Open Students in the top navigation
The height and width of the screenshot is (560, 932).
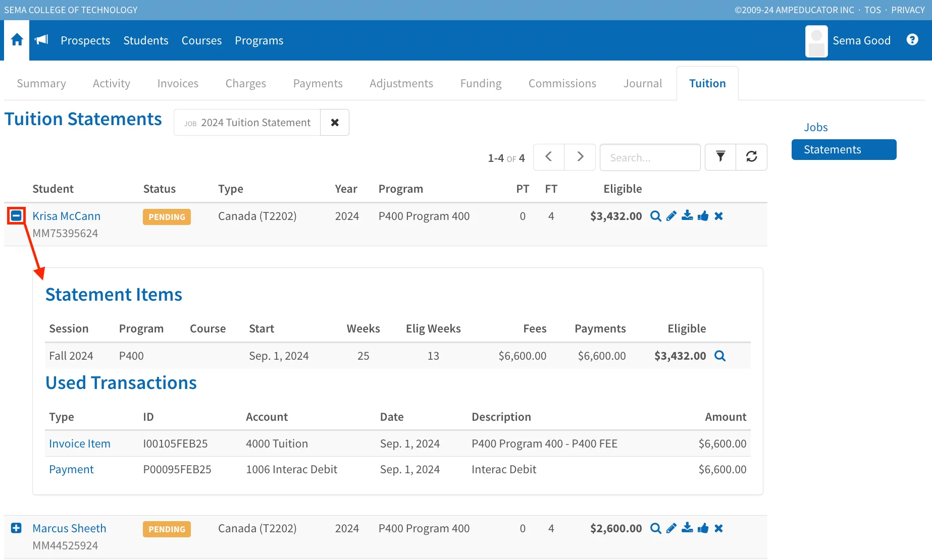(146, 40)
